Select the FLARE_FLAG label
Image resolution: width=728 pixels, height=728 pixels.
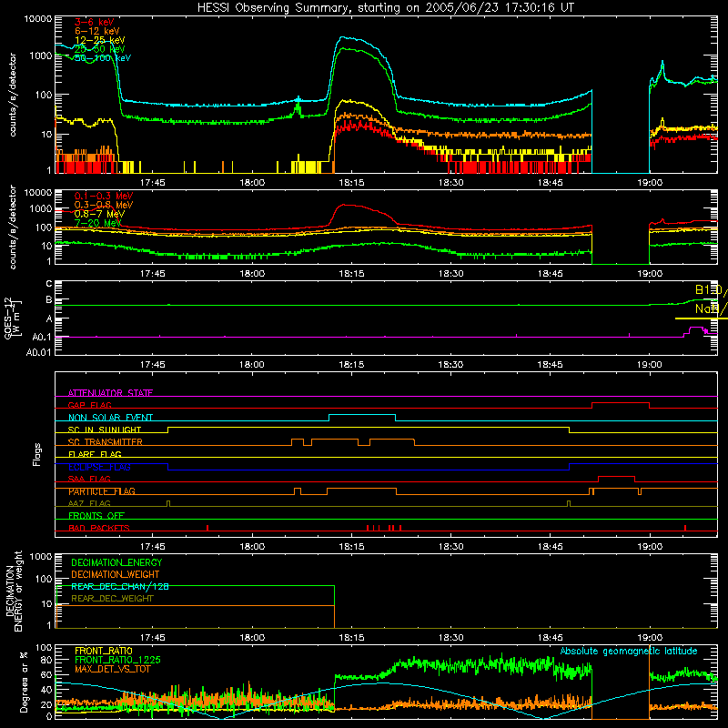pyautogui.click(x=95, y=454)
